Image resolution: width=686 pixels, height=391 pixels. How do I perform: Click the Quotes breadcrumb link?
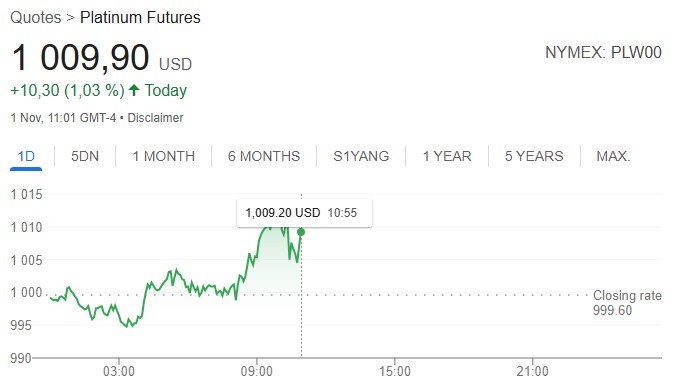(35, 17)
